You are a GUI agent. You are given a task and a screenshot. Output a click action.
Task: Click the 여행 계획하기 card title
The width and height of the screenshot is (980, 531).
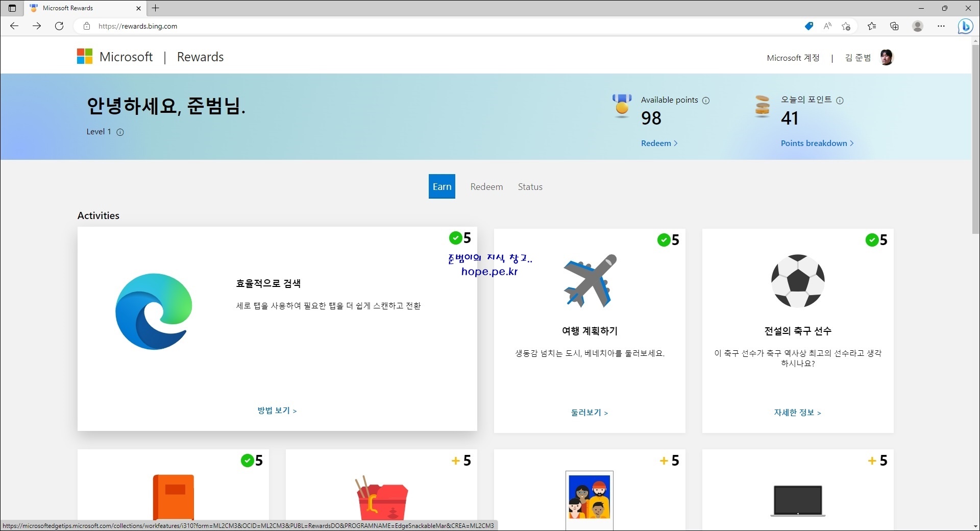[x=590, y=331]
